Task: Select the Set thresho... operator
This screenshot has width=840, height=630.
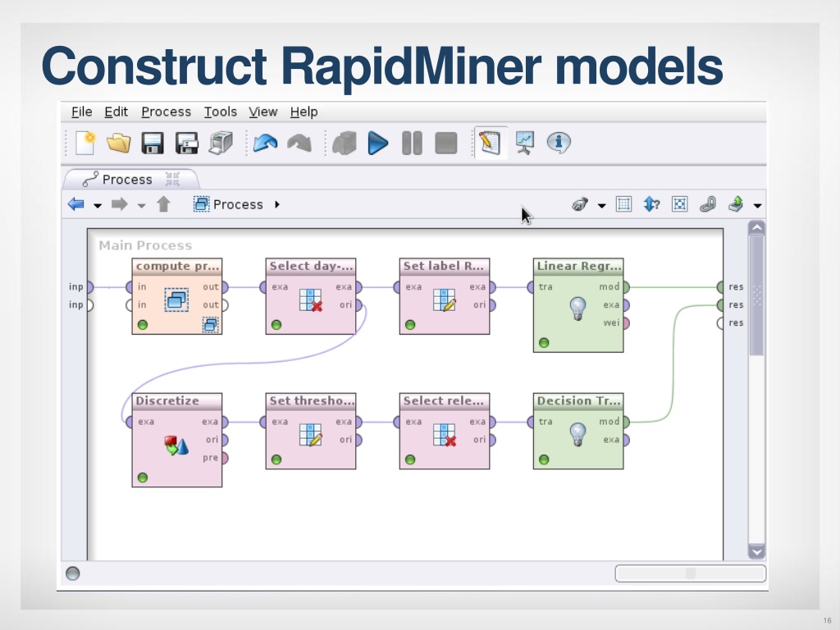Action: point(311,431)
